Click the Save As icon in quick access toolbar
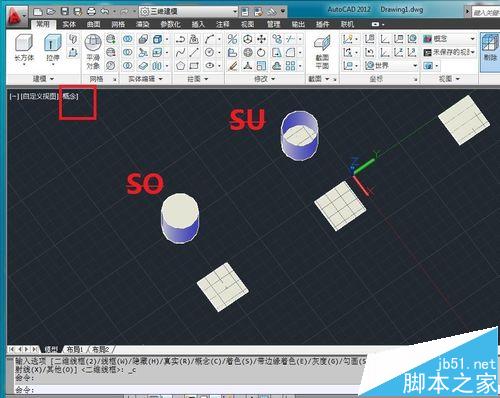 78,11
